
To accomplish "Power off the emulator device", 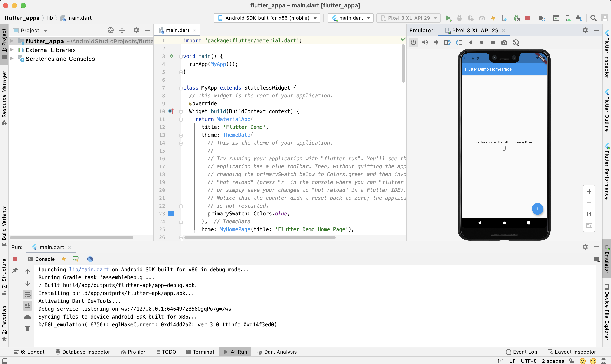I will pos(413,42).
